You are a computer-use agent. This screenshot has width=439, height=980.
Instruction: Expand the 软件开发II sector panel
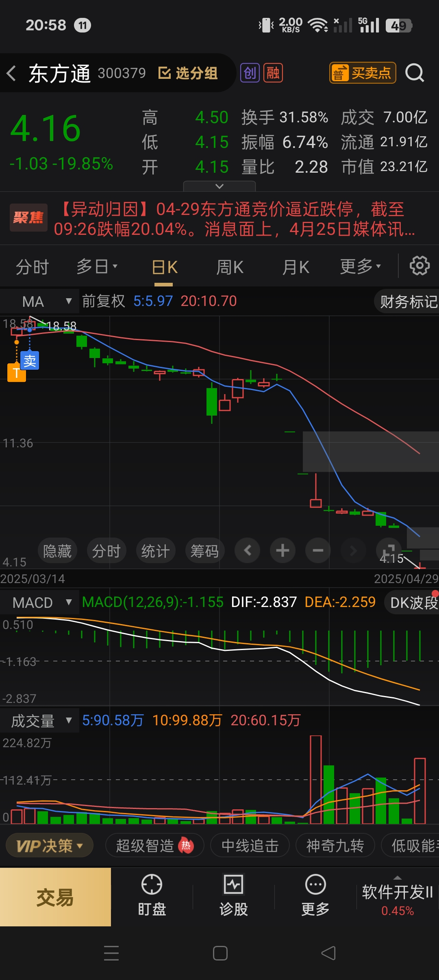(x=398, y=897)
